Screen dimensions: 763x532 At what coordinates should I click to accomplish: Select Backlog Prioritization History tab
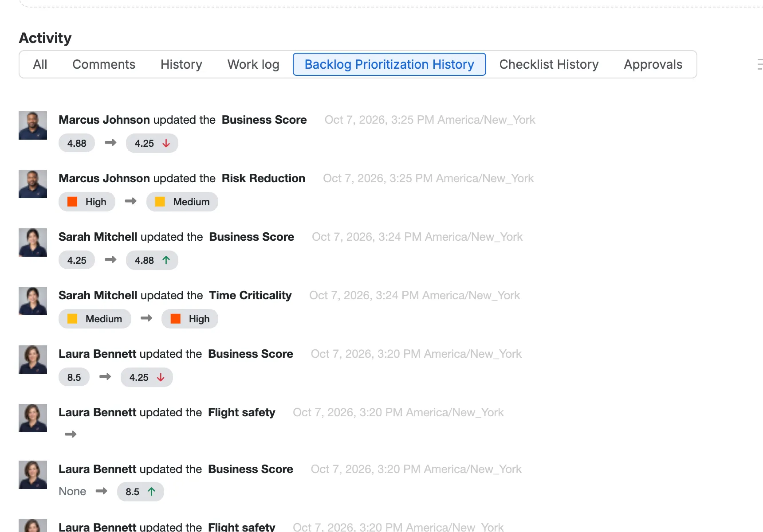[x=389, y=64]
